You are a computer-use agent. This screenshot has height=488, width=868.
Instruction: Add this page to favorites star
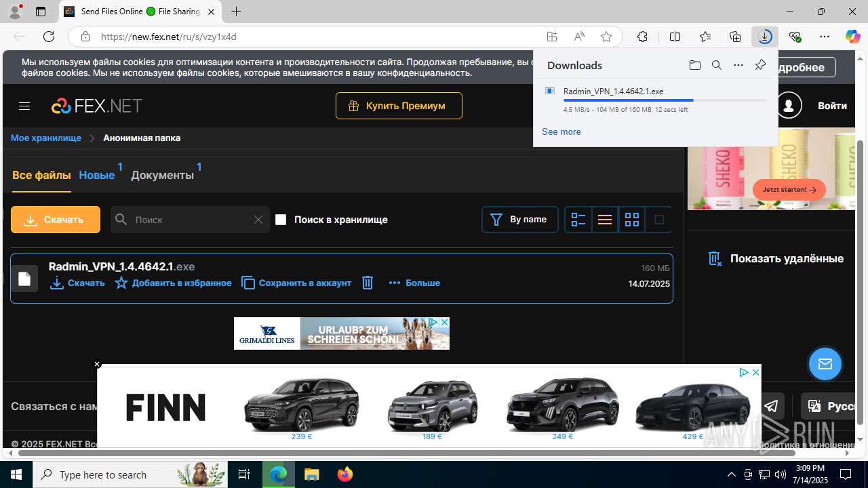pyautogui.click(x=606, y=37)
